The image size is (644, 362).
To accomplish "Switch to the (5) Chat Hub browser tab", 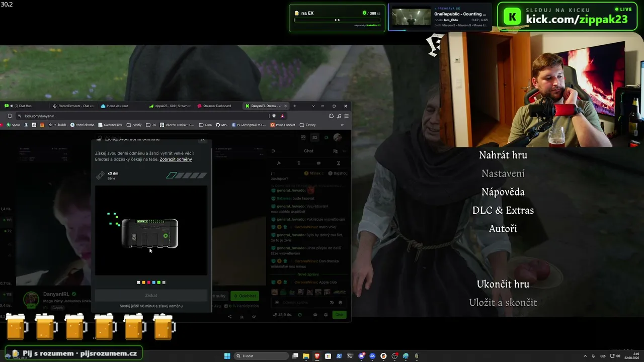I will pos(25,106).
